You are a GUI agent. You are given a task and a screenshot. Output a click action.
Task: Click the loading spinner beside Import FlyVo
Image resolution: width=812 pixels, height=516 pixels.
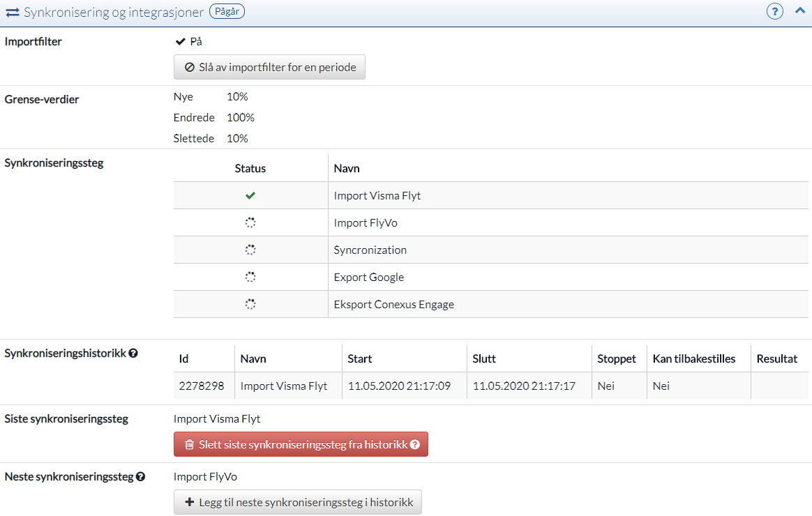coord(250,223)
